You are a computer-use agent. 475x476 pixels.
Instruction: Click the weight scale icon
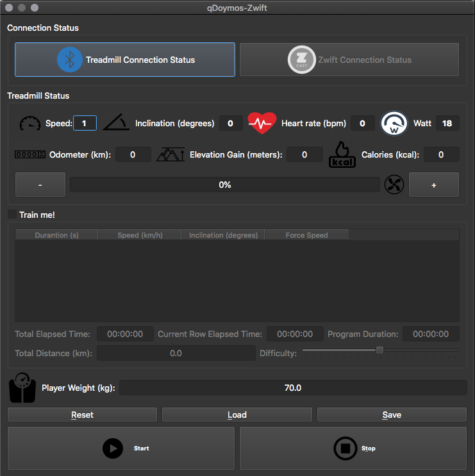click(22, 388)
